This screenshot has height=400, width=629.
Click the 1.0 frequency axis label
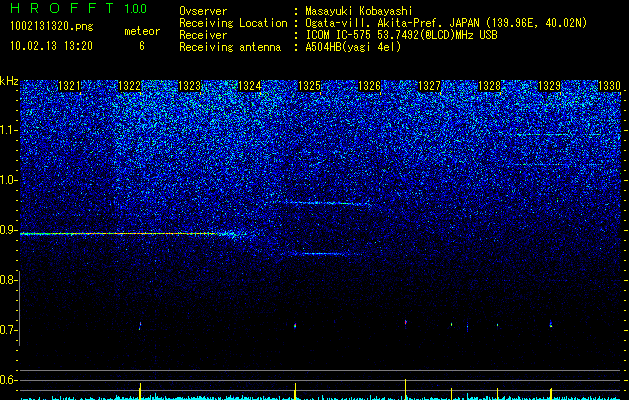[7, 181]
